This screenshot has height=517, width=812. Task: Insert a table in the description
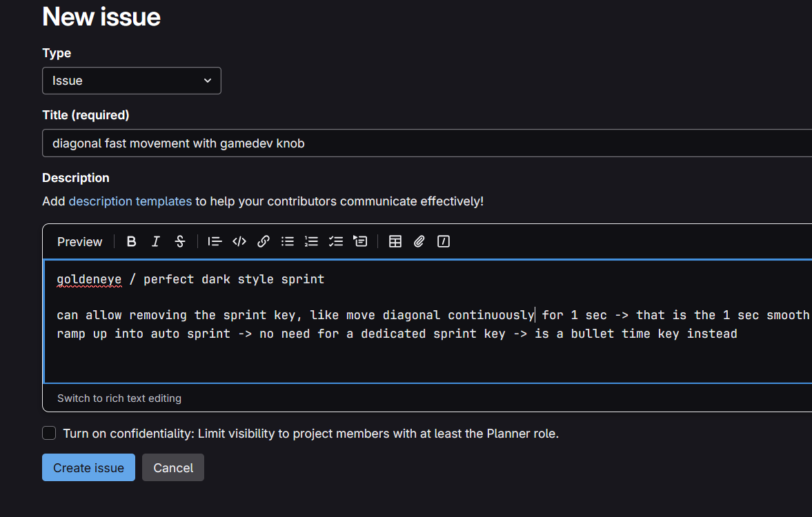point(395,241)
